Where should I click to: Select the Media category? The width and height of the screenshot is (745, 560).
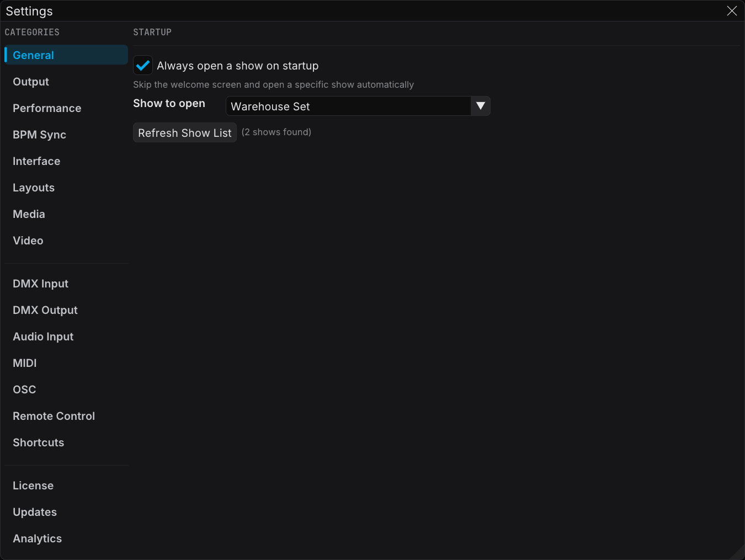coord(66,214)
